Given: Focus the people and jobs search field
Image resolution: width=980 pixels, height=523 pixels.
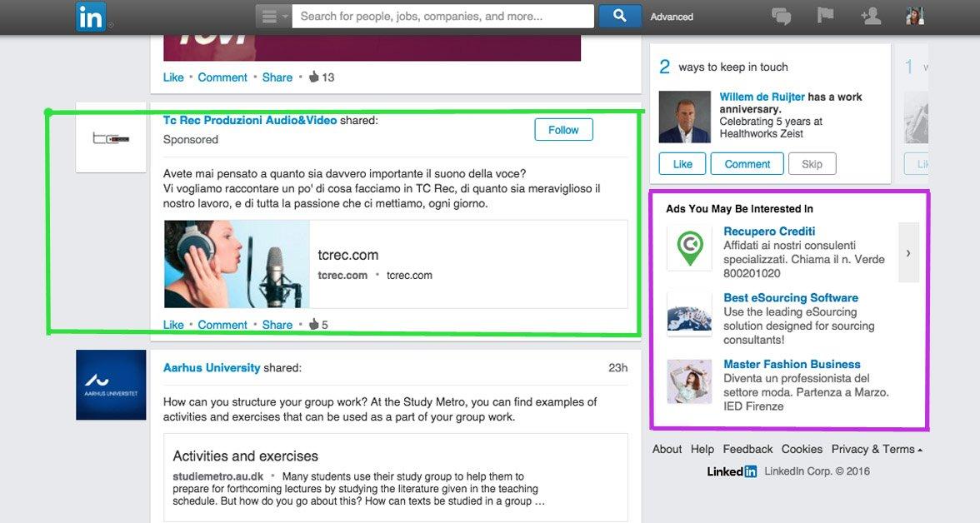Looking at the screenshot, I should pyautogui.click(x=443, y=17).
